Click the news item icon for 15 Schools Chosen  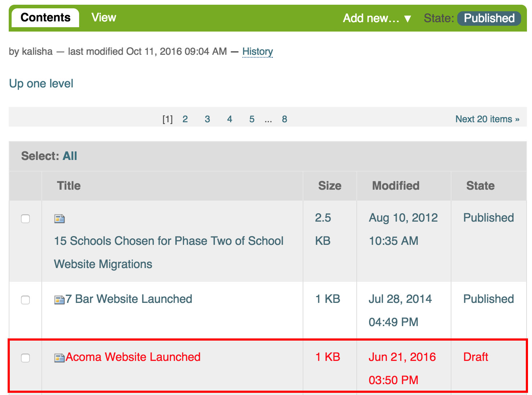pos(60,219)
